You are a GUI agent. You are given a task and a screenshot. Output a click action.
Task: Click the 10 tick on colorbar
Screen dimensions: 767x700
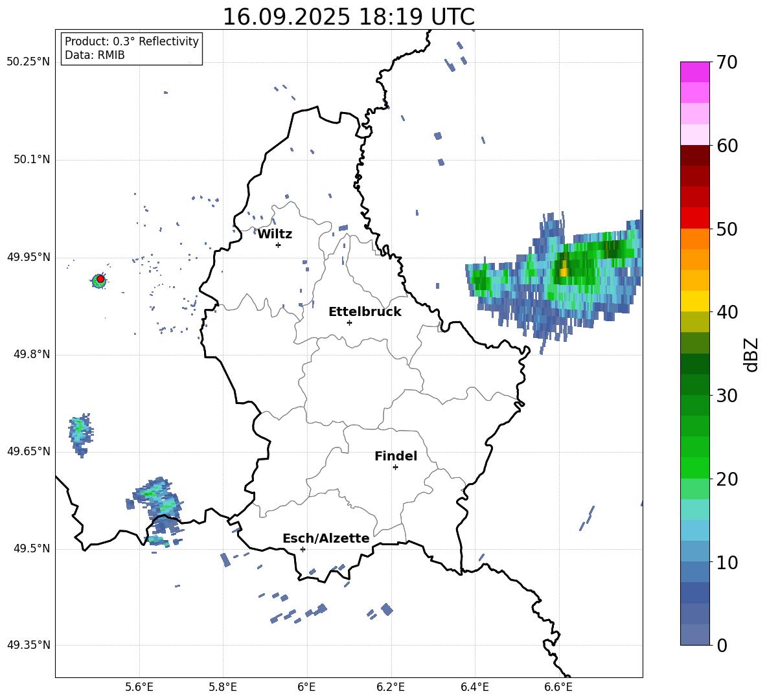[727, 563]
